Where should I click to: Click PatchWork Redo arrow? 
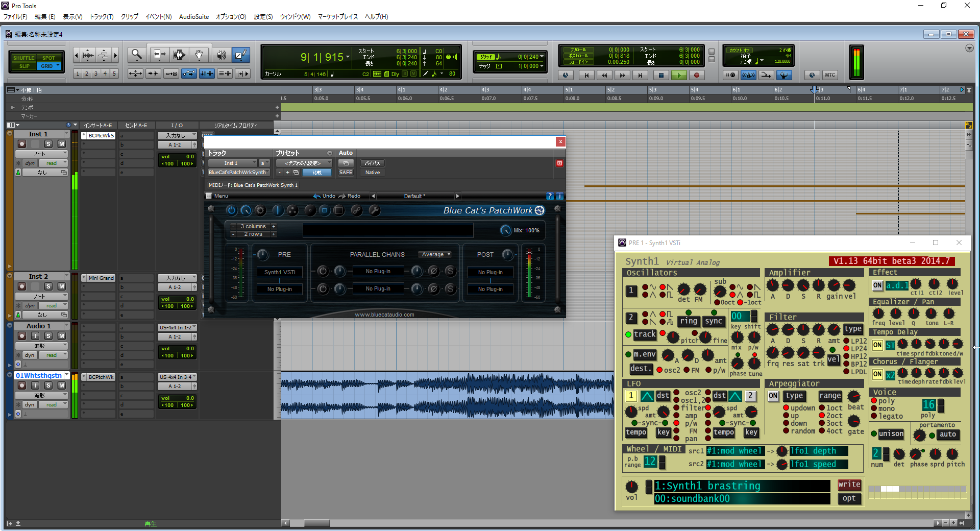(350, 196)
